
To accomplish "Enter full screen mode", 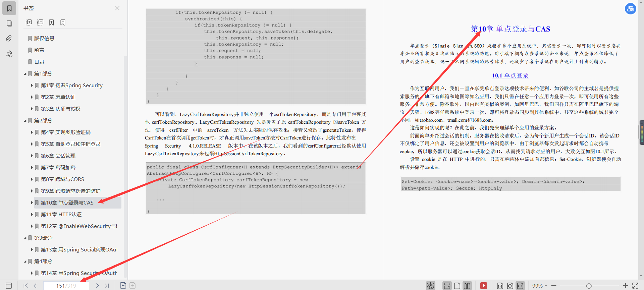I will coord(635,286).
